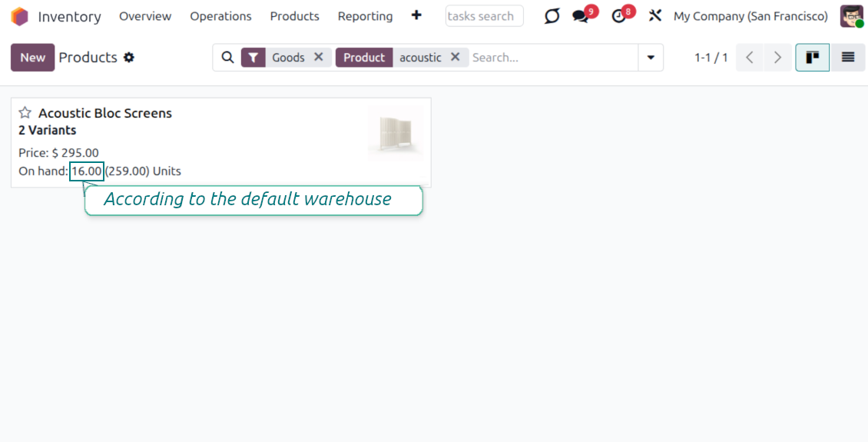The image size is (868, 442).
Task: Click the filter funnel icon facet
Action: (253, 58)
